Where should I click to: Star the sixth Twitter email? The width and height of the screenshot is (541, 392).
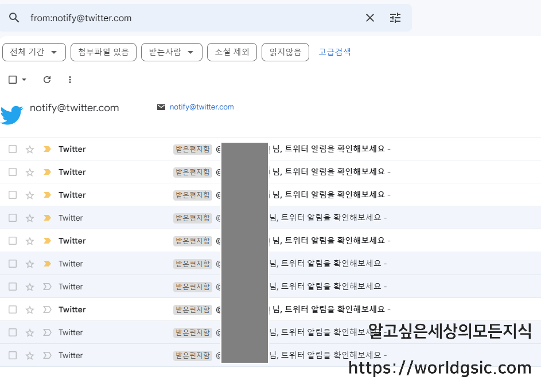point(30,264)
